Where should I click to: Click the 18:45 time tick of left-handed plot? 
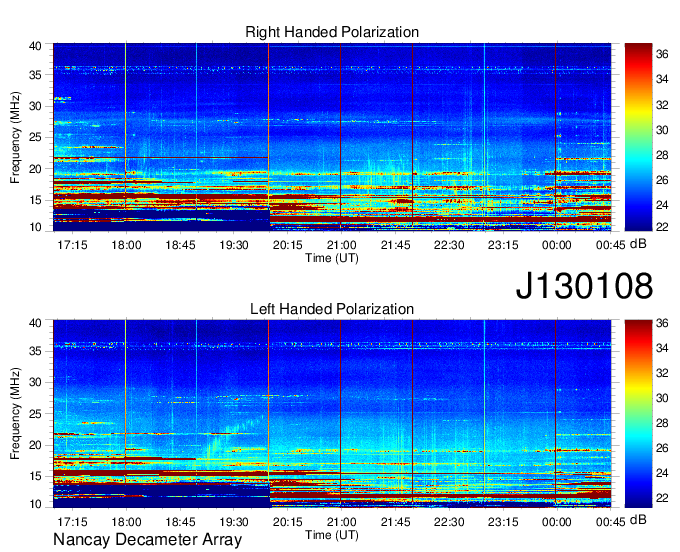180,522
